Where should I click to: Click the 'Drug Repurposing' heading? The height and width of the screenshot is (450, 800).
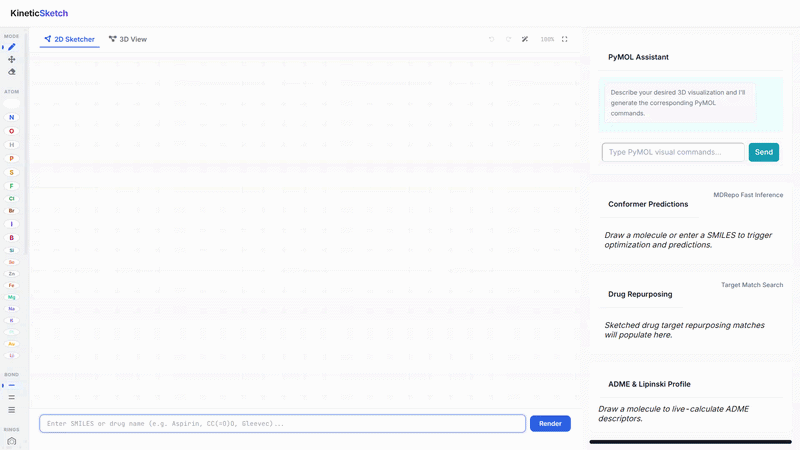click(640, 294)
